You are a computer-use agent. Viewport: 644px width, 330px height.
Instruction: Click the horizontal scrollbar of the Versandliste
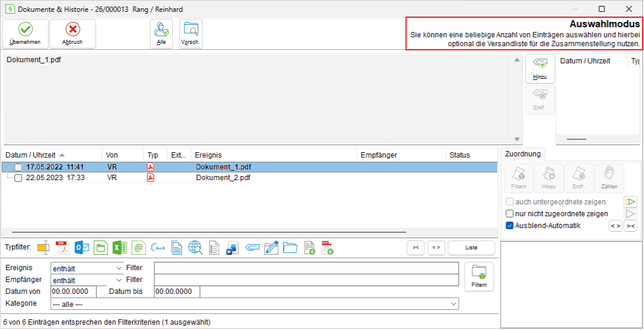(x=577, y=139)
